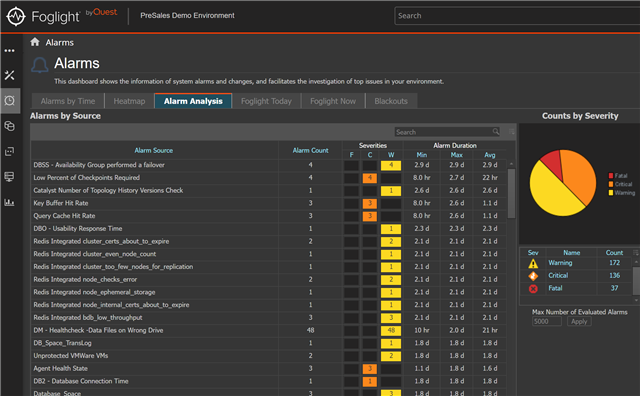This screenshot has width=640, height=396.
Task: Select 'Redis Integrated node_checks_error' row
Action: click(x=269, y=280)
